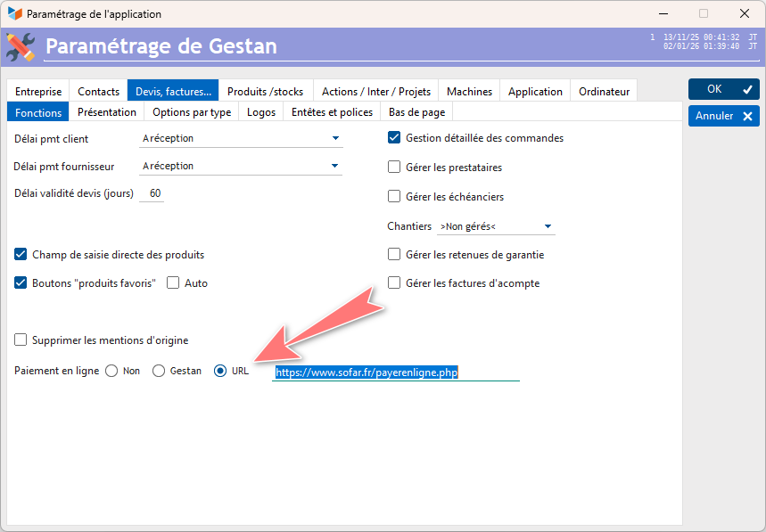This screenshot has width=766, height=532.
Task: Switch to the Produits /stocks tab
Action: click(x=265, y=91)
